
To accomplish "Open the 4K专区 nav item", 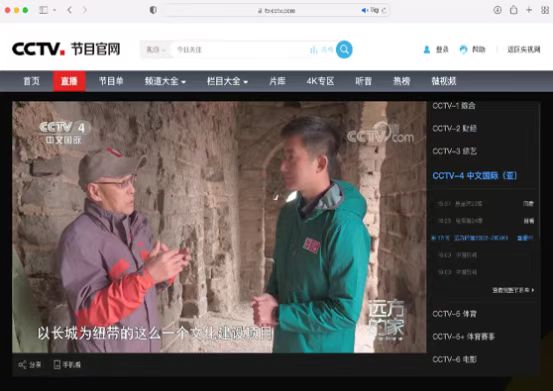I will point(320,81).
